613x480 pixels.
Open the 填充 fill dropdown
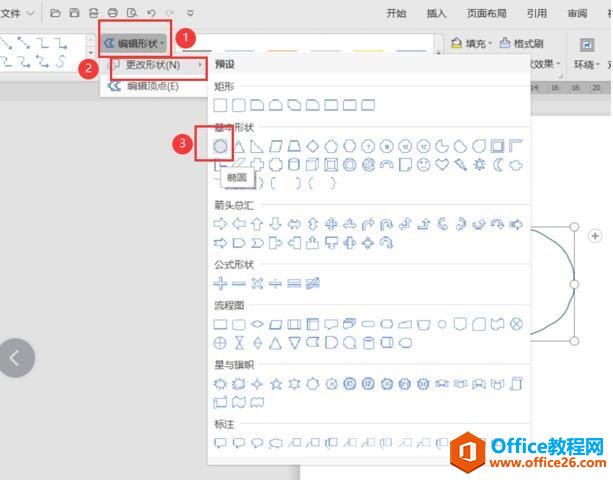click(x=471, y=43)
